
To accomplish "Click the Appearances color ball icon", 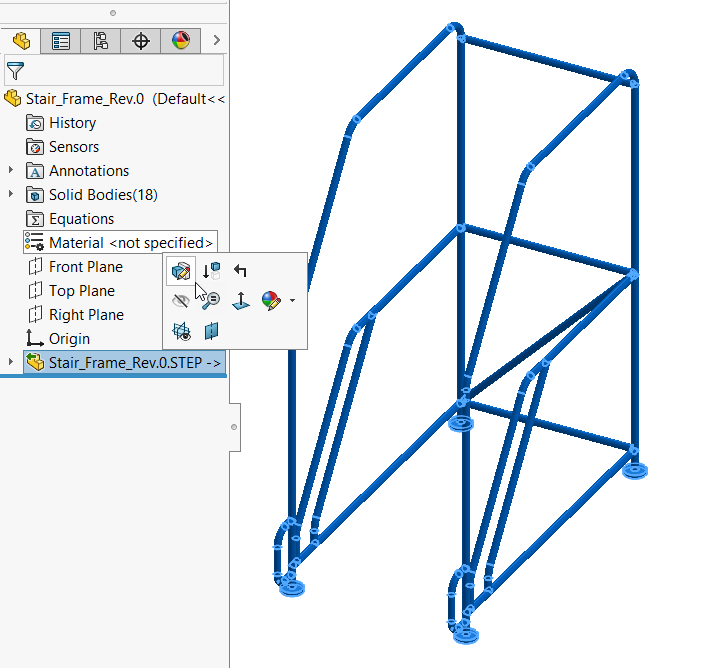I will [x=271, y=300].
